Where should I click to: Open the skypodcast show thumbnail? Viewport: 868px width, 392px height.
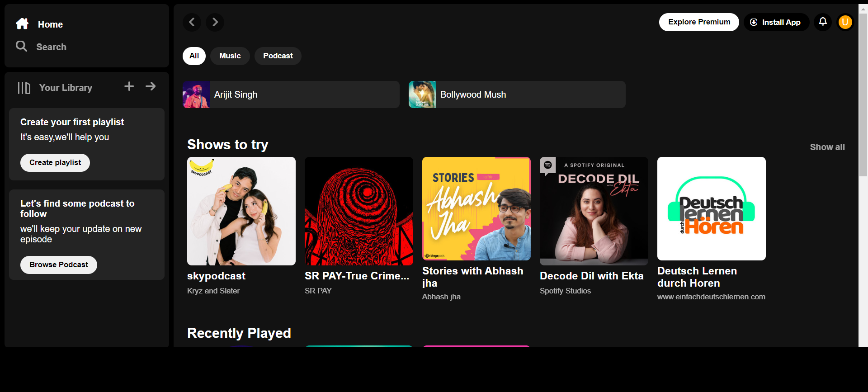click(x=241, y=211)
